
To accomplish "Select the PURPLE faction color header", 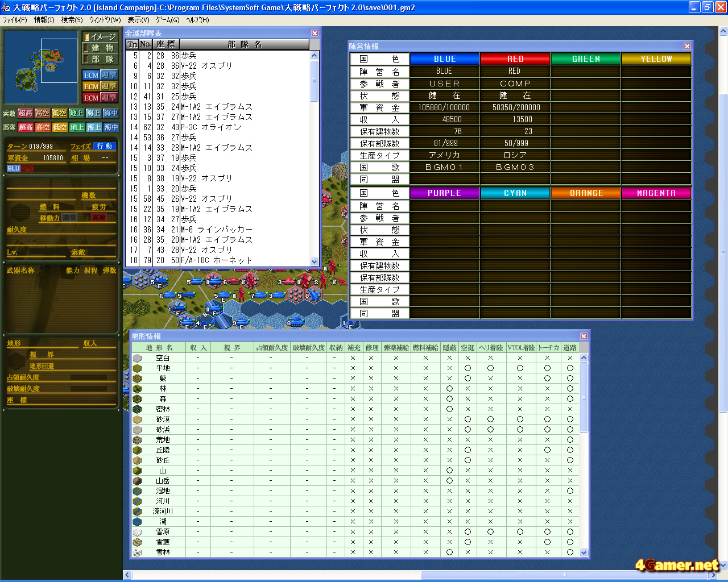I will click(x=445, y=193).
